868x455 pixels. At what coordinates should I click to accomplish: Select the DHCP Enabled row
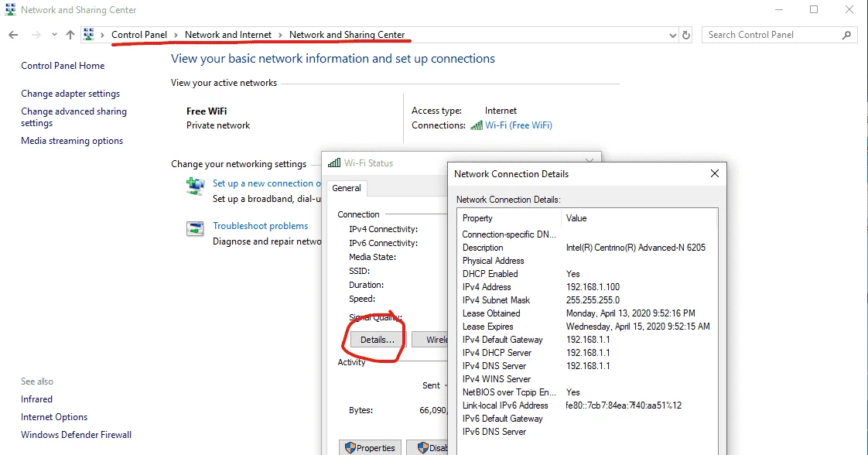pyautogui.click(x=586, y=274)
